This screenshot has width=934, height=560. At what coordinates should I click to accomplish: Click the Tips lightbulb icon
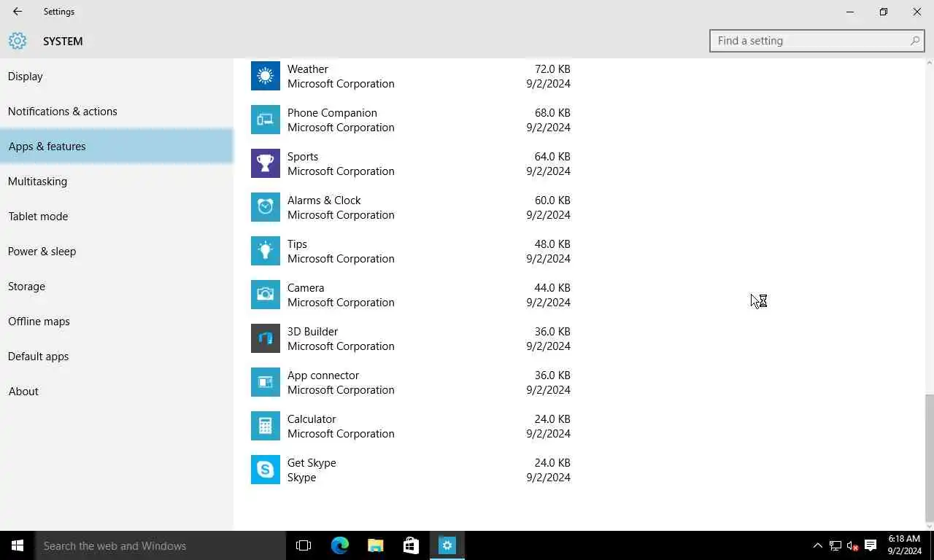pyautogui.click(x=266, y=251)
